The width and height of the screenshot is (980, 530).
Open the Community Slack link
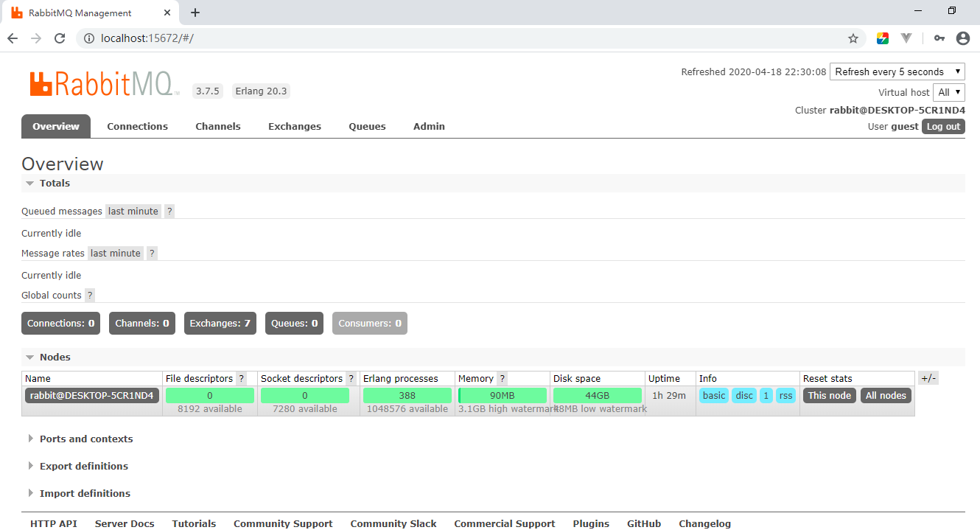click(x=393, y=523)
